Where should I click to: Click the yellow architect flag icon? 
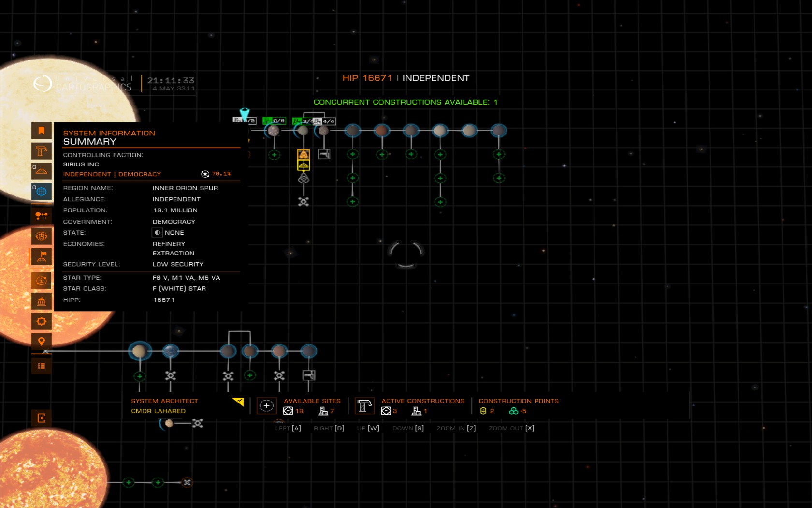click(x=238, y=402)
